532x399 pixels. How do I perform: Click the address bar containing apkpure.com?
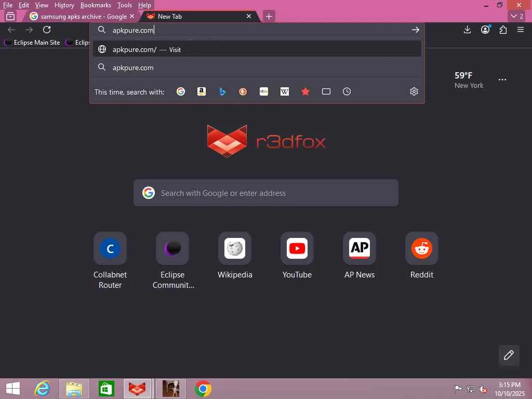(258, 30)
